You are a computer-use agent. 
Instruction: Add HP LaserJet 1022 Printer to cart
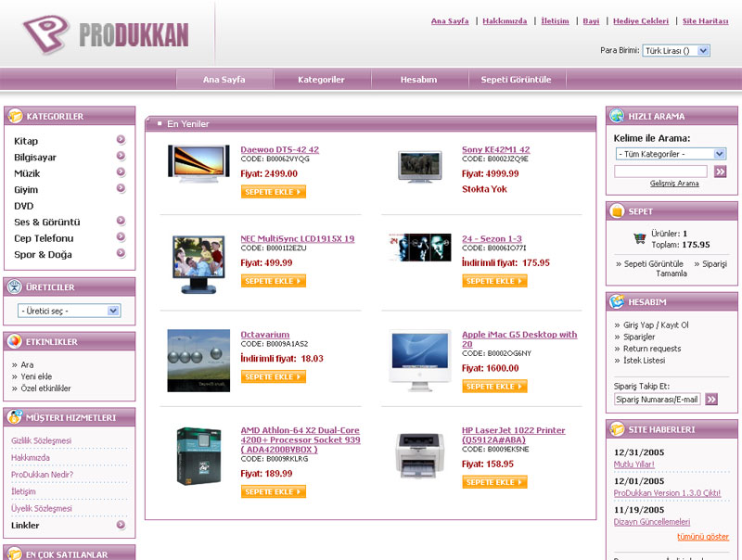494,482
